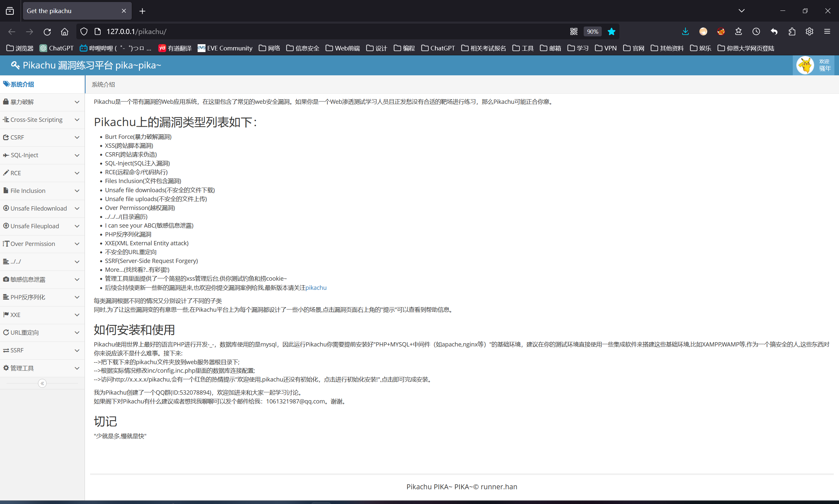Image resolution: width=839 pixels, height=504 pixels.
Task: Expand the CSRF sidebar section
Action: 42,137
